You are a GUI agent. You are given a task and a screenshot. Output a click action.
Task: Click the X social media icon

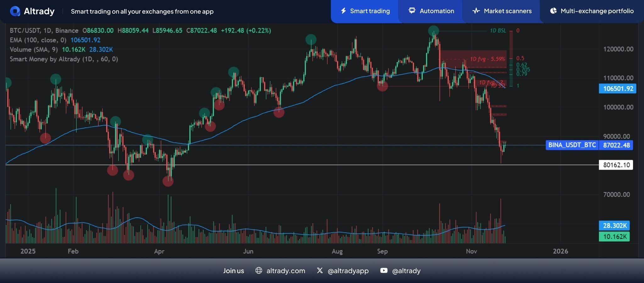(x=319, y=270)
